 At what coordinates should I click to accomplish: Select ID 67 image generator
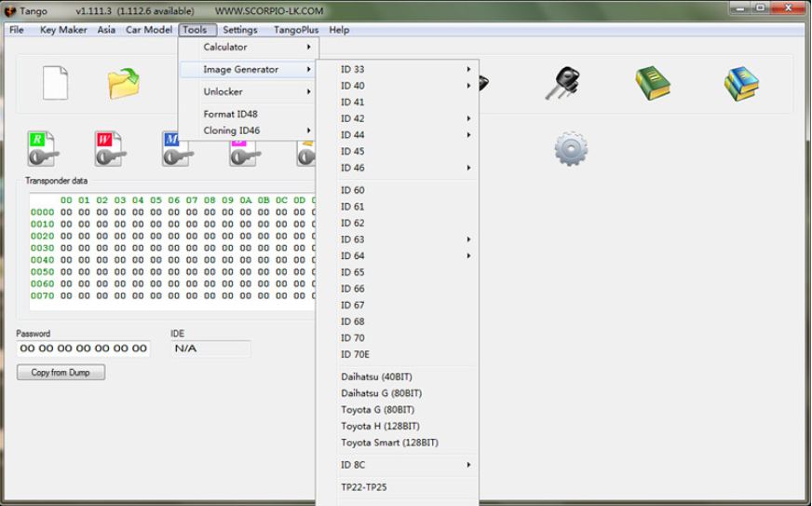[398, 306]
